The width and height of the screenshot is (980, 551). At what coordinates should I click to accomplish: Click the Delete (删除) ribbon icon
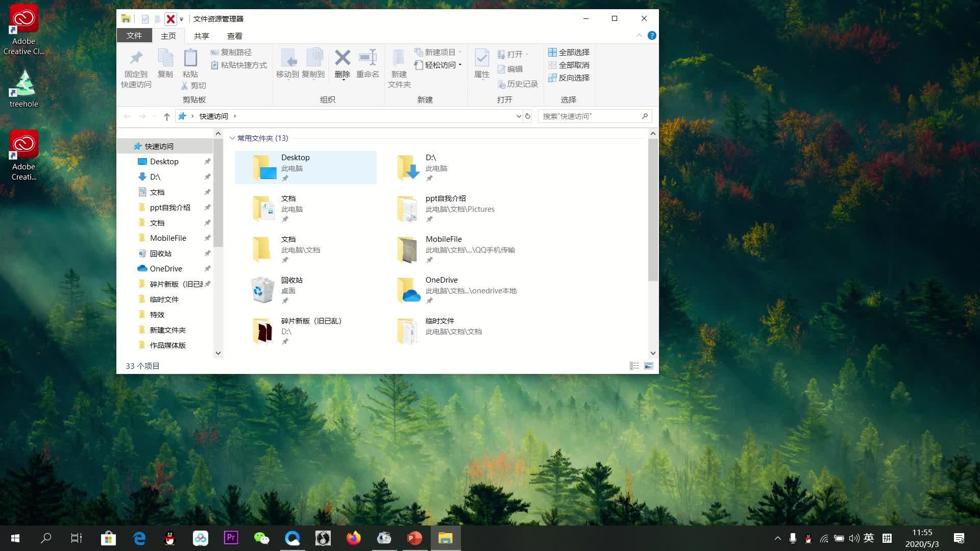(x=342, y=59)
